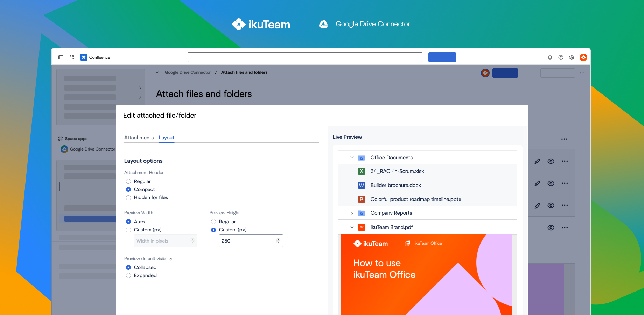Screen dimensions: 644x315
Task: Collapse the Office Documents folder
Action: [x=352, y=157]
